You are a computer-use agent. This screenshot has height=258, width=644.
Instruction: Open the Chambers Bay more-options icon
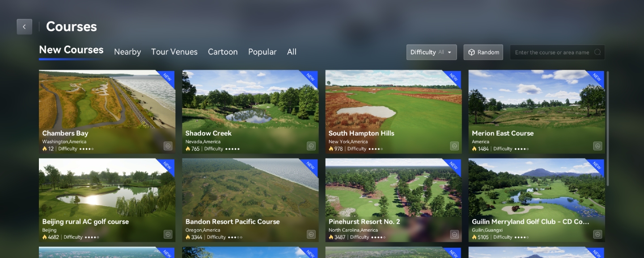[168, 146]
